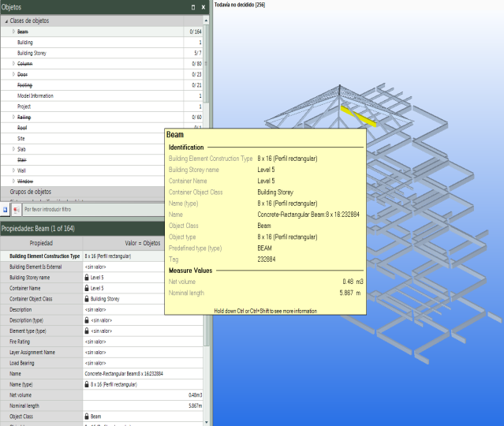Image resolution: width=504 pixels, height=426 pixels.
Task: Click the Valor = Objetos column header
Action: (143, 244)
